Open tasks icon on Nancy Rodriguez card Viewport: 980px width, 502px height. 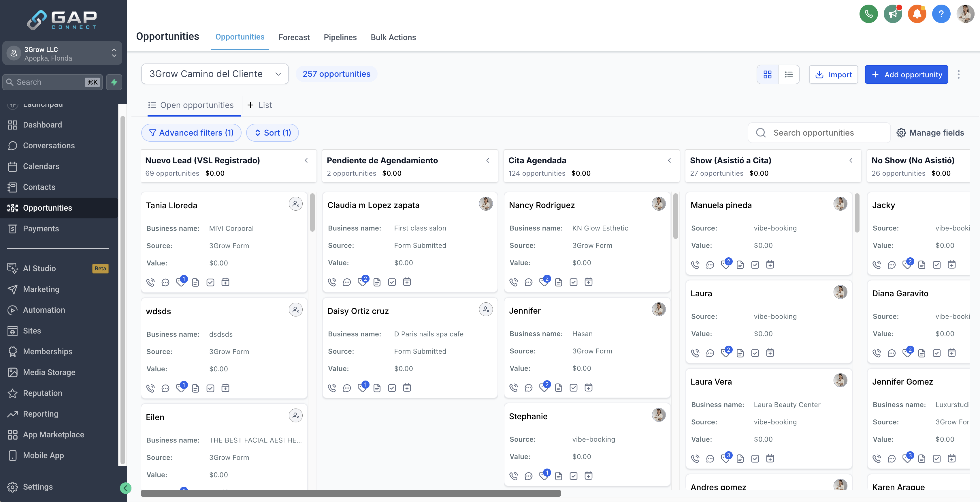574,282
